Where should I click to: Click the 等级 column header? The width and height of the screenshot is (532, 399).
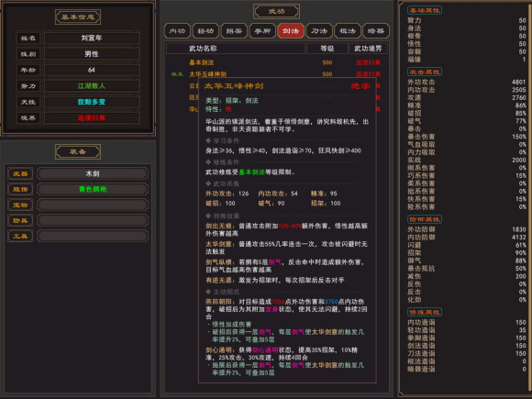coord(327,49)
